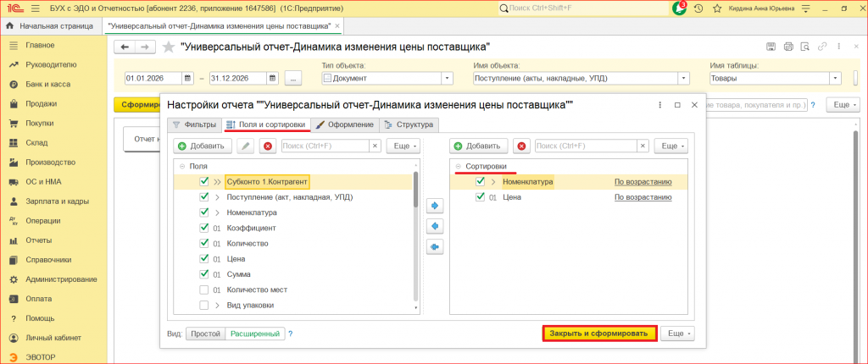Open the history clock icon in title bar
The width and height of the screenshot is (868, 364).
698,8
